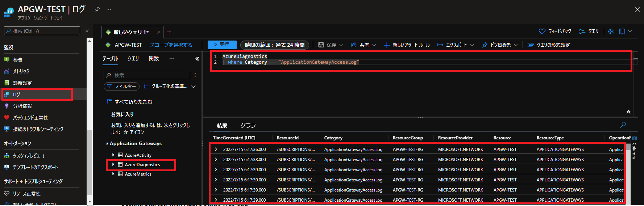Expand the docs icon dropdown arrow

click(x=630, y=31)
